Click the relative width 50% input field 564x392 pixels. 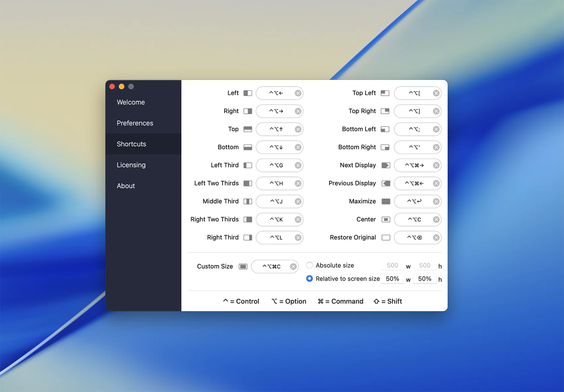pos(392,279)
